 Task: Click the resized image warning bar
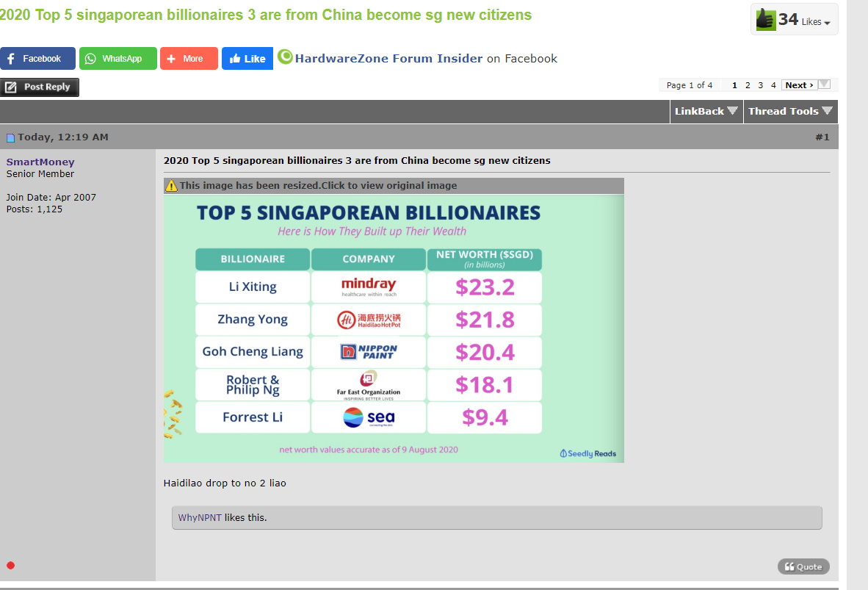[x=394, y=186]
